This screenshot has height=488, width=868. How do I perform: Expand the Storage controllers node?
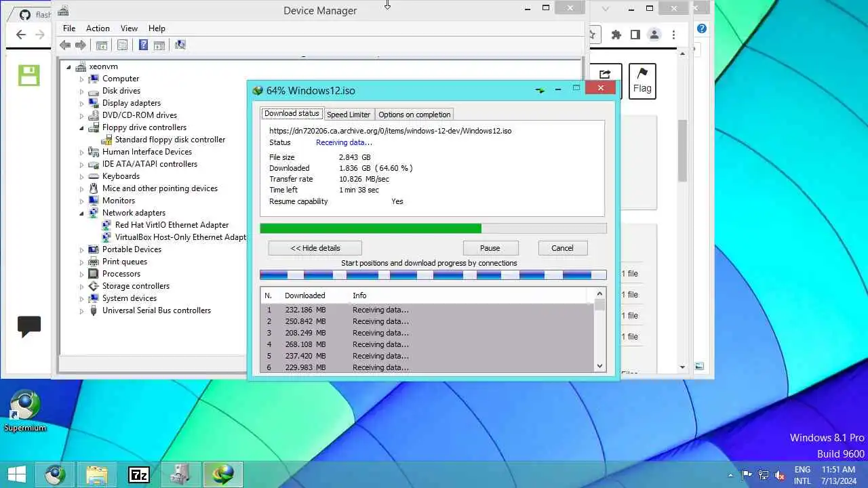point(81,286)
